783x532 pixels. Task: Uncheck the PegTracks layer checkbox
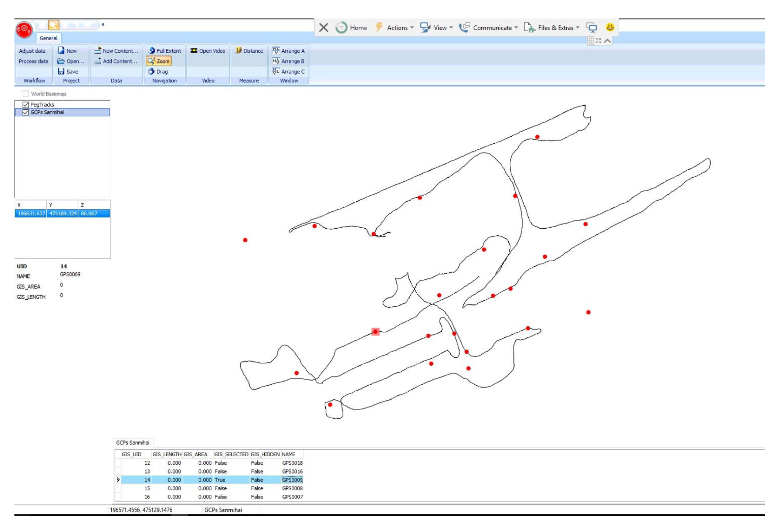(26, 105)
